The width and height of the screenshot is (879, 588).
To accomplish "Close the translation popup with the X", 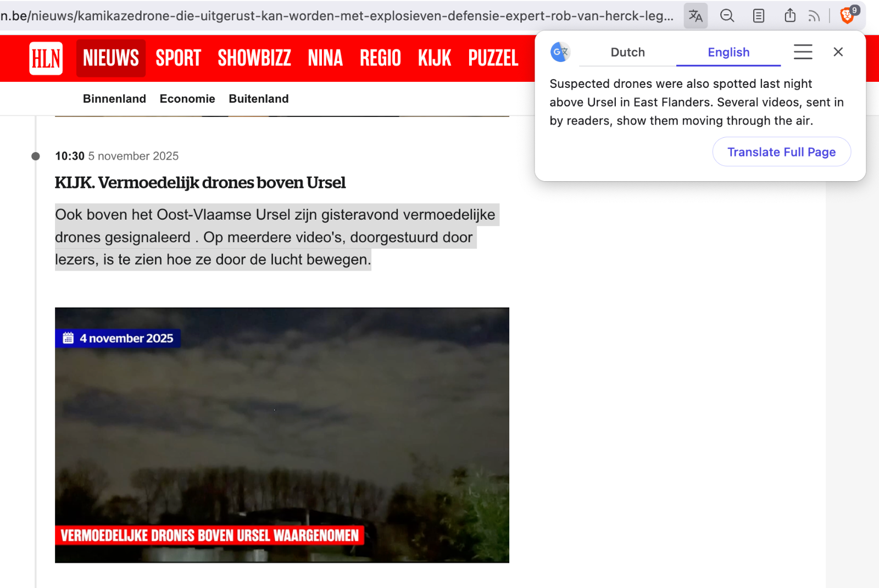I will 838,52.
